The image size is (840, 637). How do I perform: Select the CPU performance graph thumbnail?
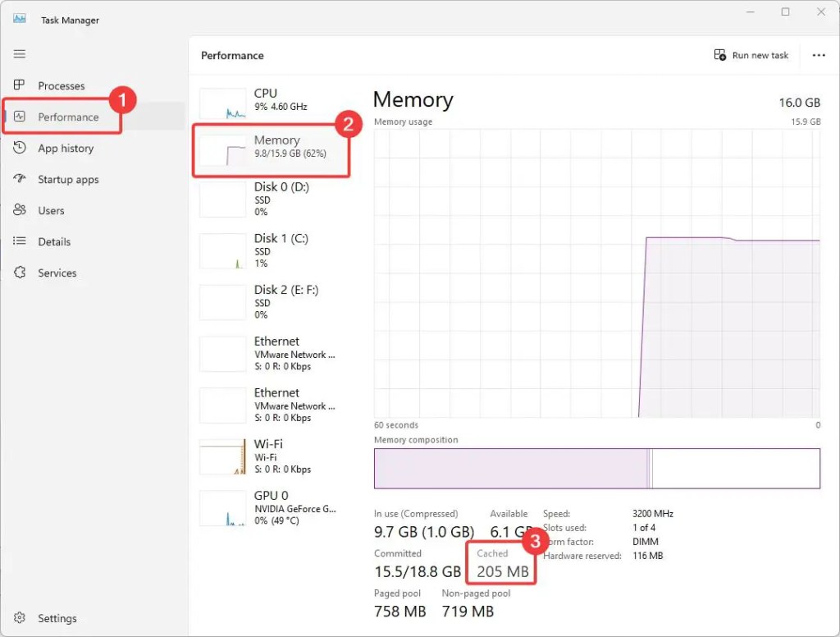223,103
